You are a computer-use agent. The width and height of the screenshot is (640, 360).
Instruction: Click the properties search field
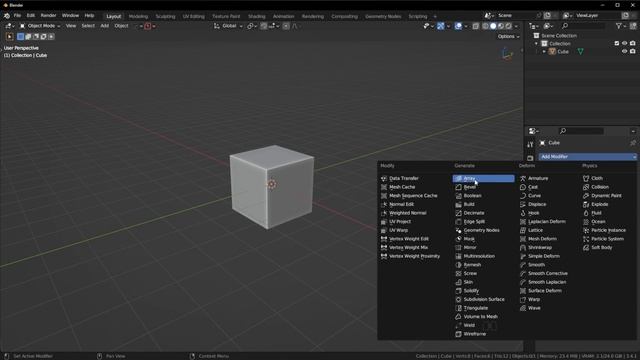point(582,131)
